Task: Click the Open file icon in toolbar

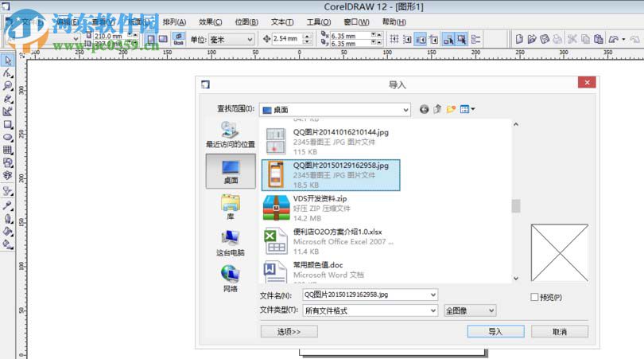Action: pos(532,39)
